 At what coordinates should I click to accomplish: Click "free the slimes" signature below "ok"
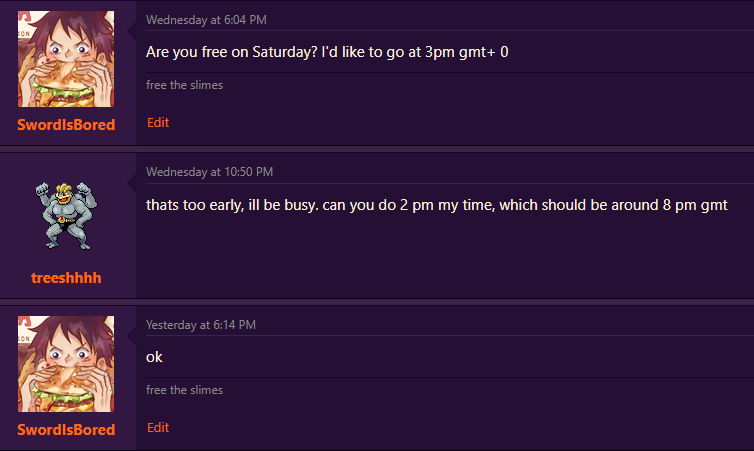coord(184,390)
